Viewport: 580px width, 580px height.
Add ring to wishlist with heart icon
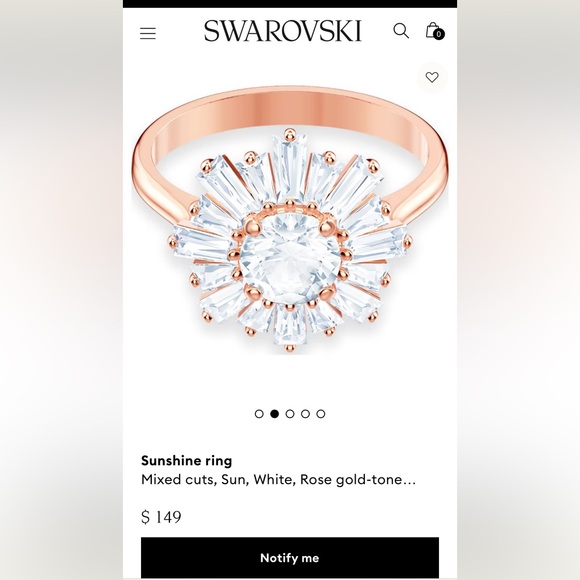click(x=432, y=77)
